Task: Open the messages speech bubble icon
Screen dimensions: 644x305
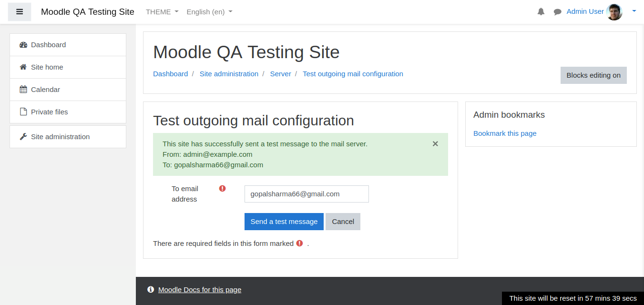Action: [x=557, y=12]
